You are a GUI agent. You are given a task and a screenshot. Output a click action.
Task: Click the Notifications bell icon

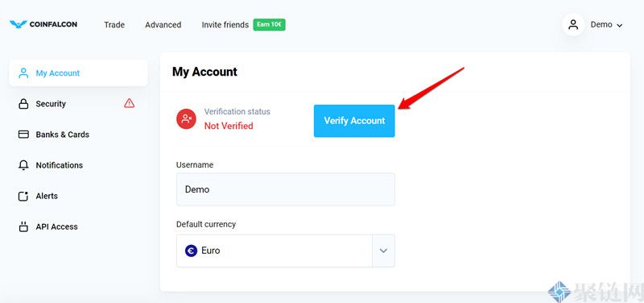(23, 165)
